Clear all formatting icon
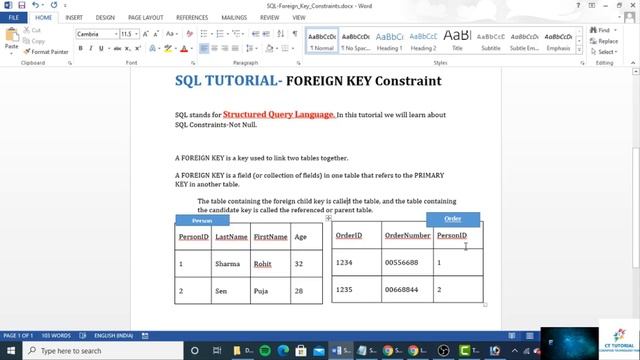This screenshot has height=360, width=640. 189,34
